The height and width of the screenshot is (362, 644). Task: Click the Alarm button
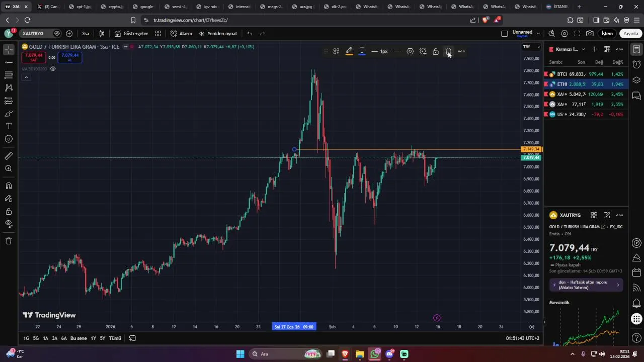(x=181, y=34)
